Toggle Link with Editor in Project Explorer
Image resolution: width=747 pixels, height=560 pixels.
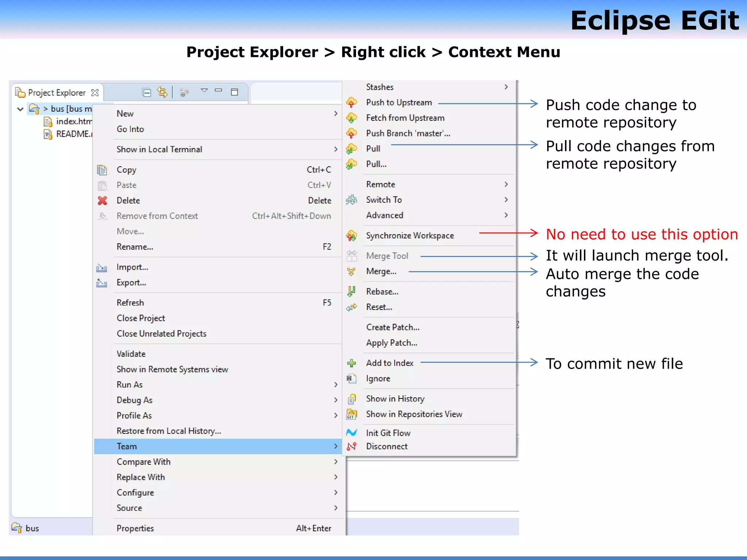coord(162,92)
